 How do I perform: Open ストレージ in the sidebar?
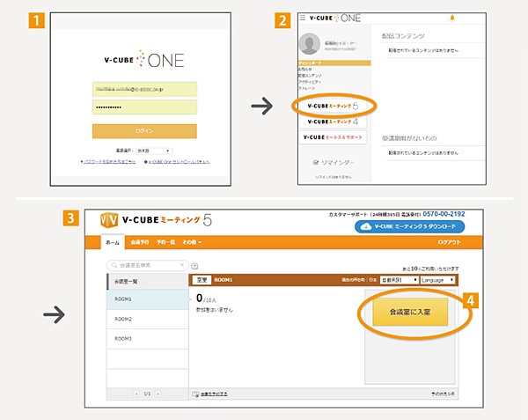(306, 88)
